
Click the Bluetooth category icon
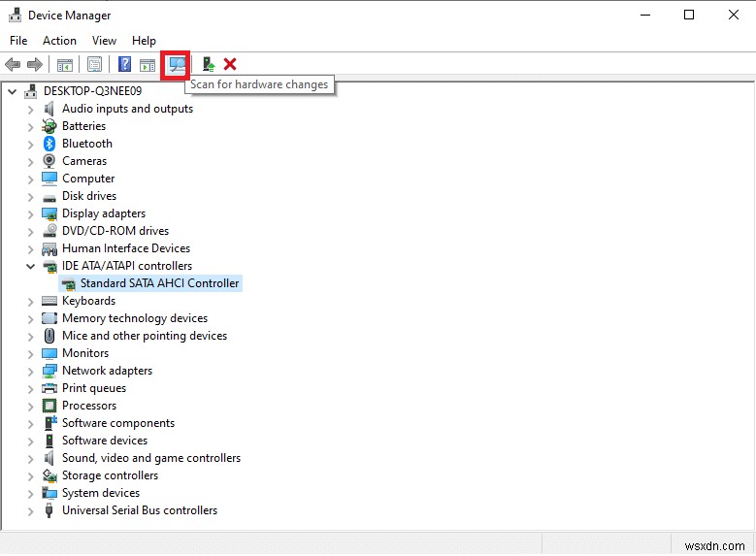[49, 144]
